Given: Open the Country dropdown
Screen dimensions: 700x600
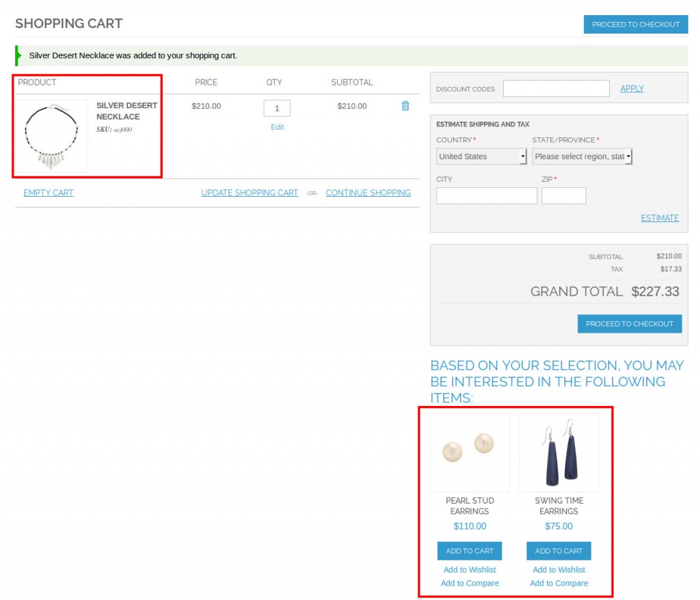Looking at the screenshot, I should point(481,156).
